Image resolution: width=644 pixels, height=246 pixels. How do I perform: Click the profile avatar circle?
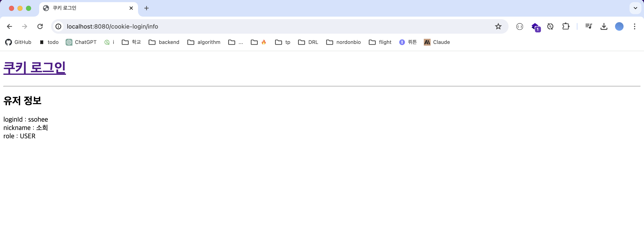coord(619,26)
